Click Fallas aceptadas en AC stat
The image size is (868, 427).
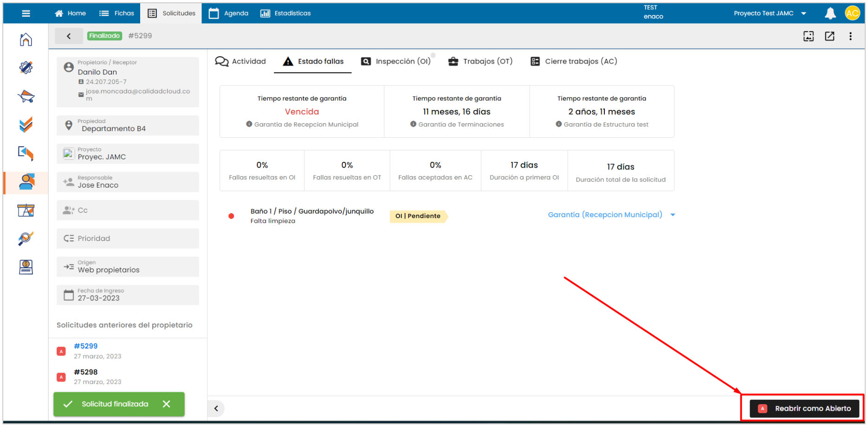[435, 170]
